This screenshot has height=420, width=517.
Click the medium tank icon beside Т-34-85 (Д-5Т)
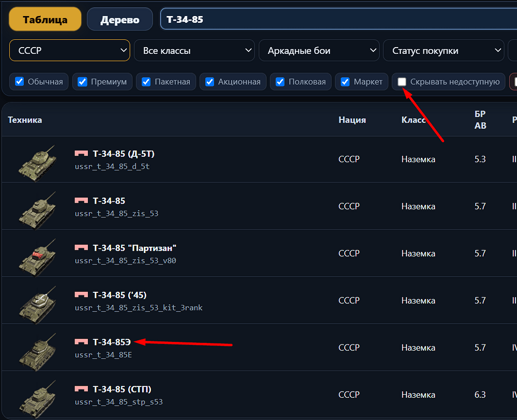click(82, 154)
